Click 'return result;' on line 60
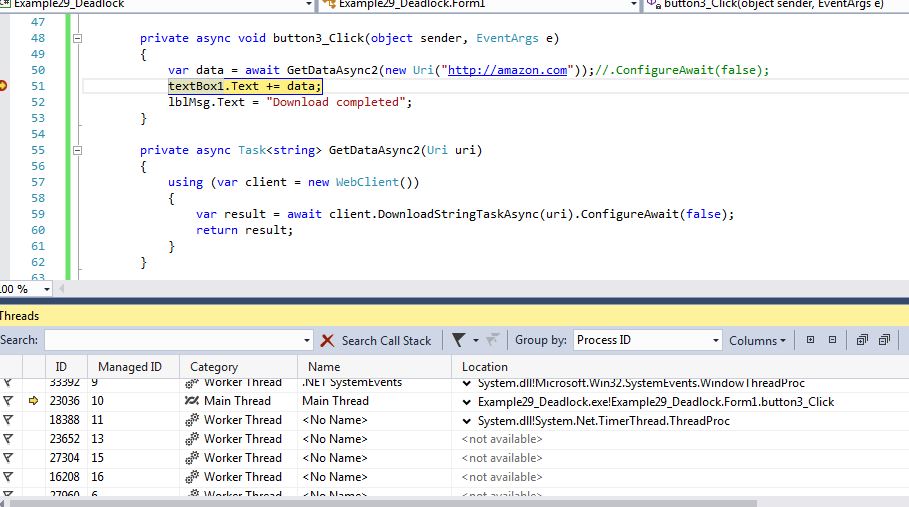 click(x=245, y=230)
